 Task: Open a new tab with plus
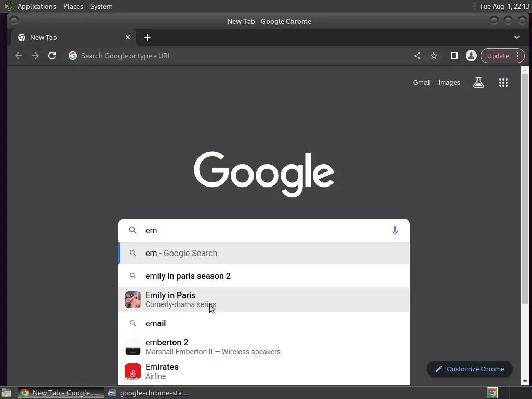tap(147, 37)
